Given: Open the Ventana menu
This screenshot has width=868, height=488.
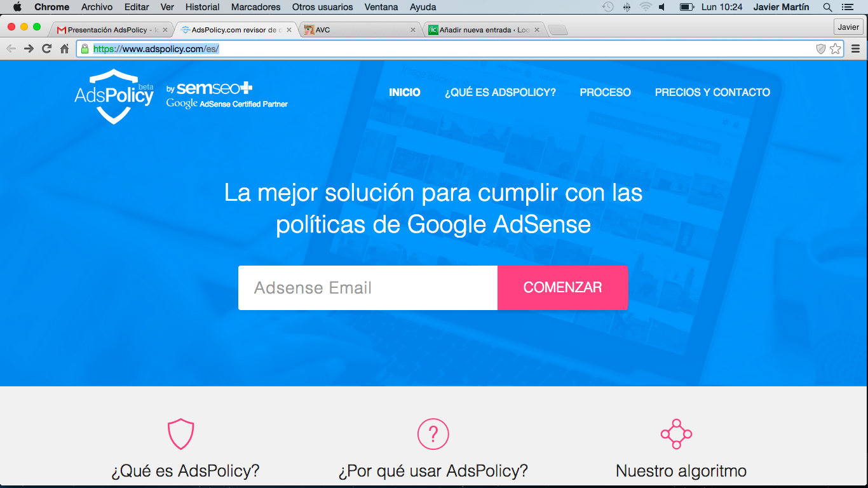Looking at the screenshot, I should point(381,7).
